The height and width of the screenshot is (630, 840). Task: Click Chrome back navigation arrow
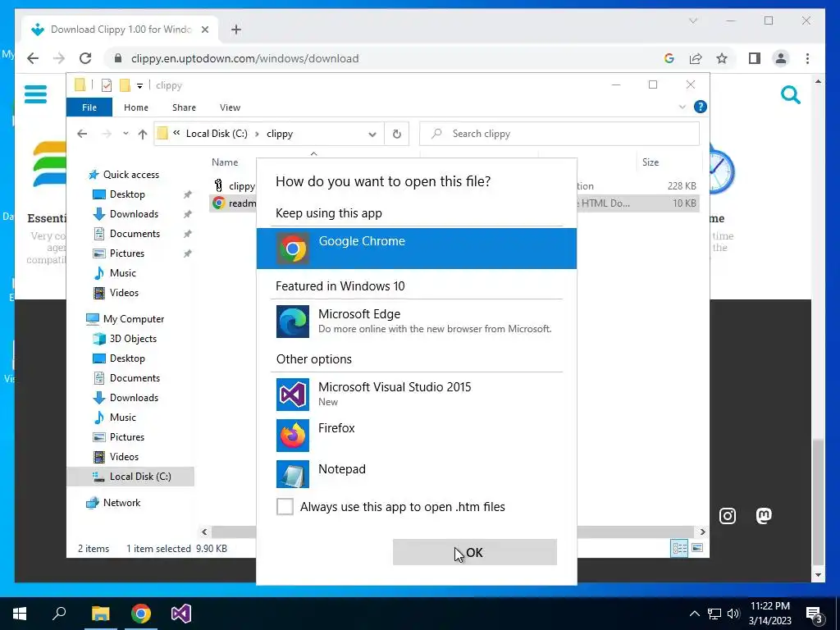pyautogui.click(x=33, y=58)
